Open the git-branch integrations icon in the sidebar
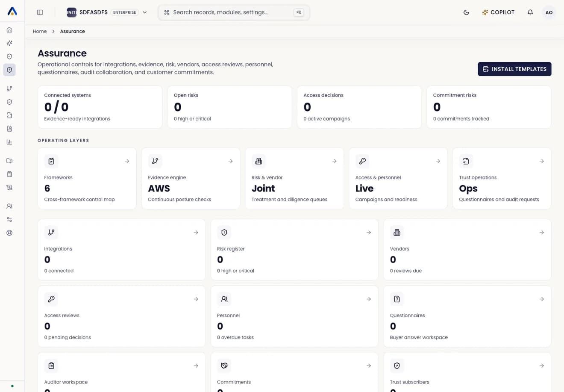564x392 pixels. point(9,88)
